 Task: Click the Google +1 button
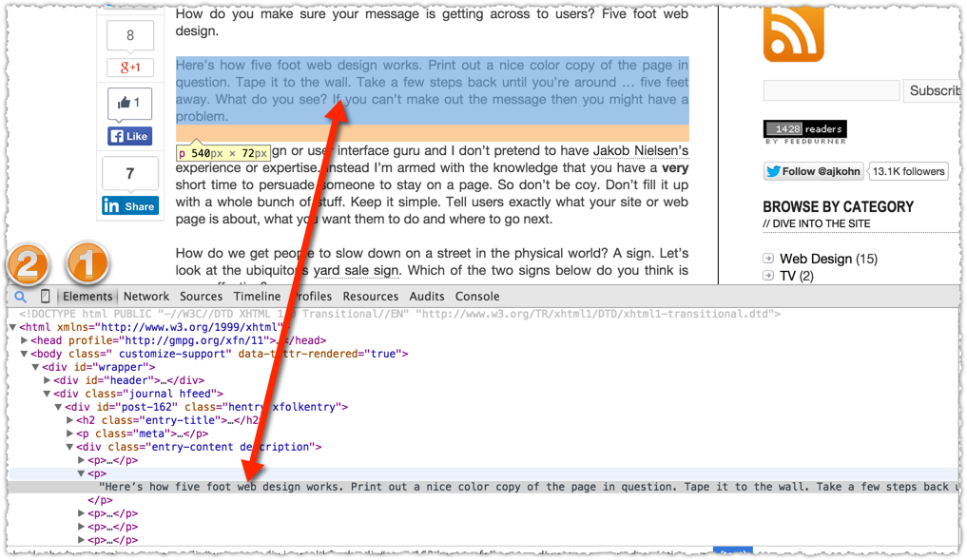(x=129, y=68)
